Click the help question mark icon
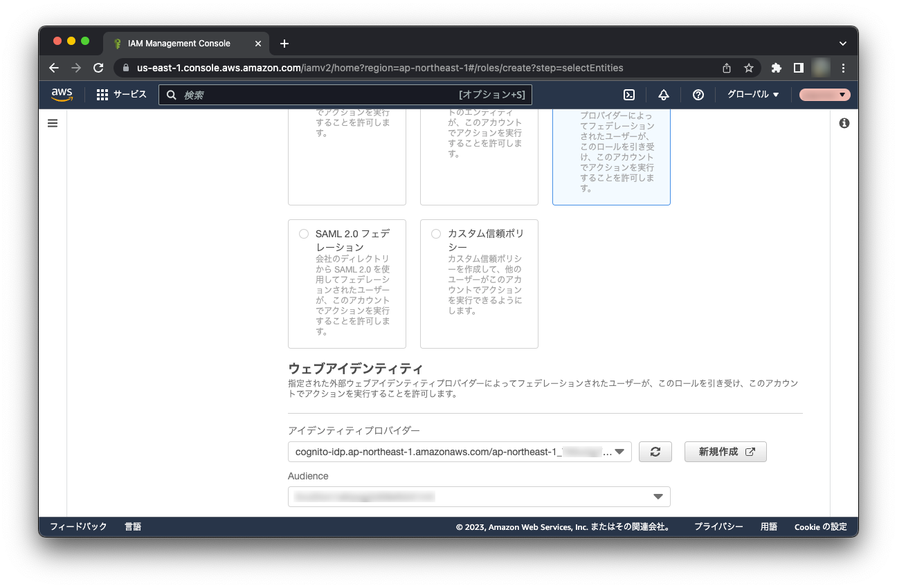This screenshot has width=897, height=588. [x=698, y=95]
